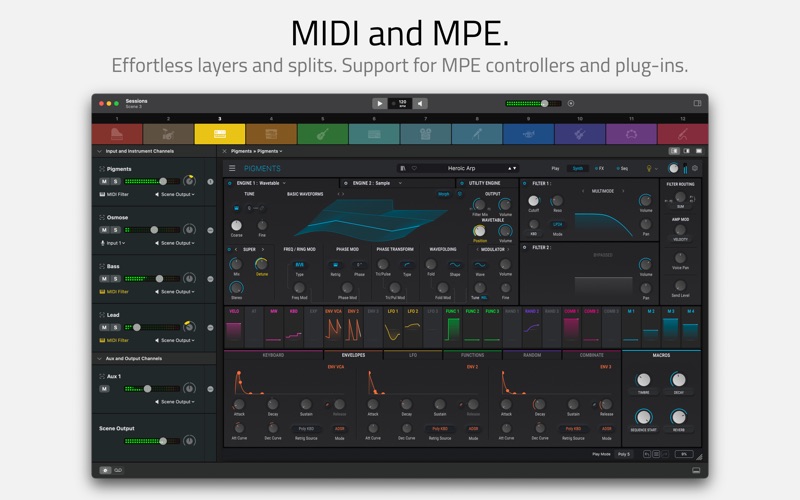800x500 pixels.
Task: Mute the Aux 1 channel
Action: (x=104, y=389)
